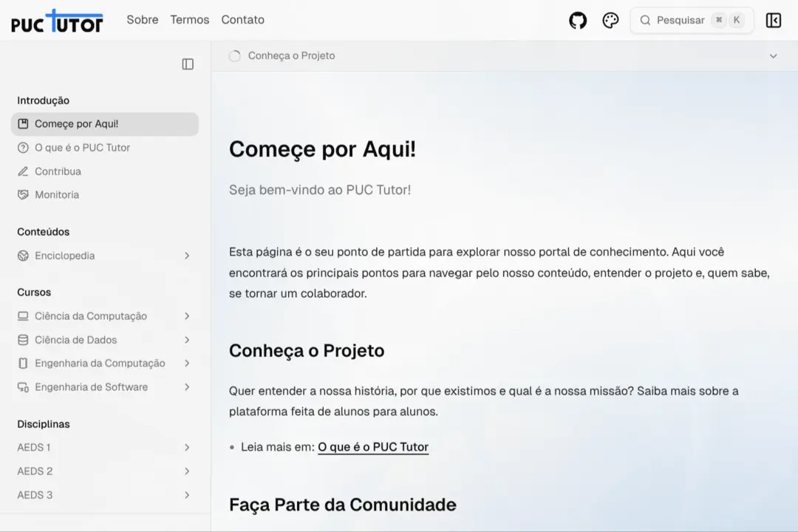Click the pencil icon beside Contribua
This screenshot has width=798, height=532.
[x=23, y=171]
